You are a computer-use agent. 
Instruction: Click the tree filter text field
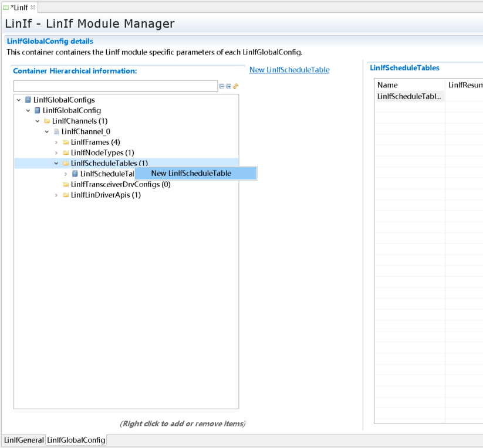(116, 86)
